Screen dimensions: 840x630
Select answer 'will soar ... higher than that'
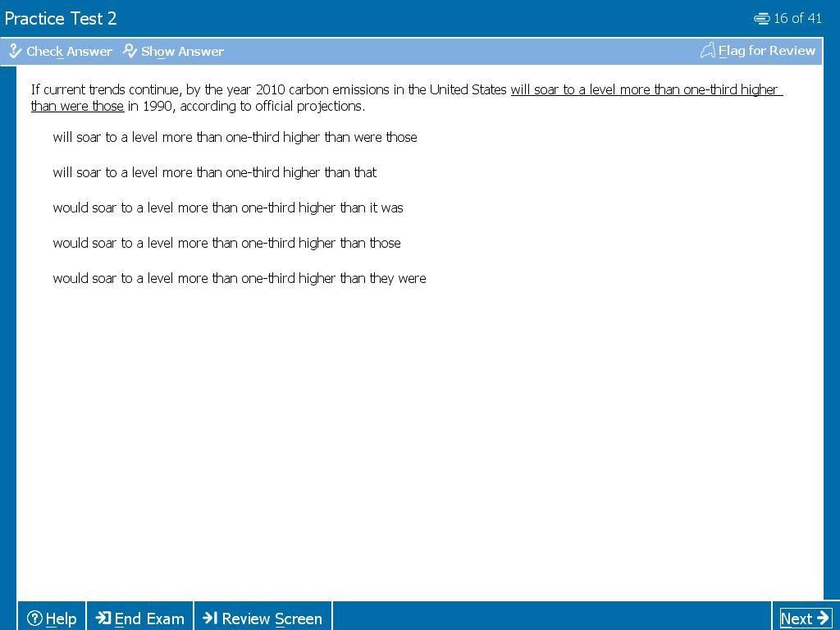214,172
